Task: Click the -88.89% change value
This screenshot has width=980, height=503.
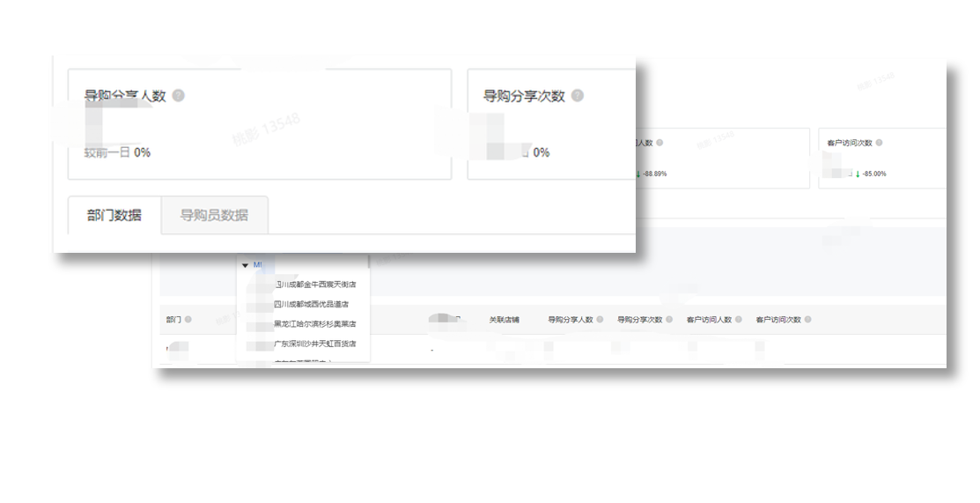Action: pos(654,174)
